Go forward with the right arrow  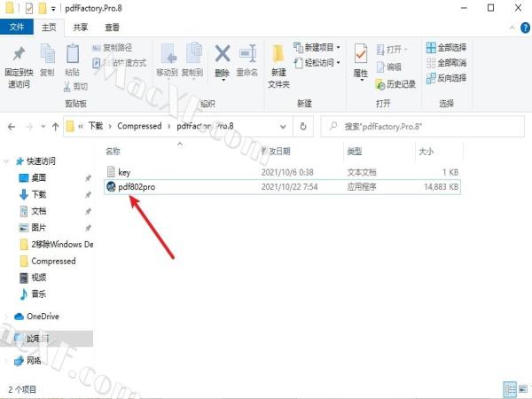coord(29,127)
